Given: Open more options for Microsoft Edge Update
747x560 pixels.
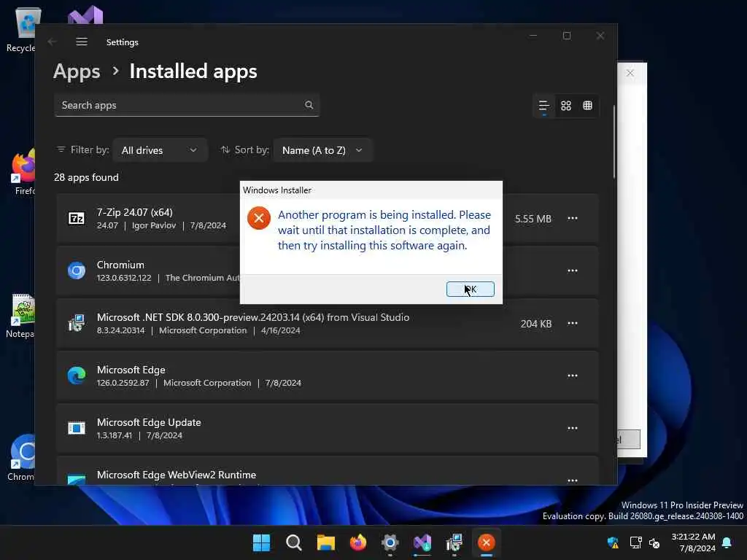Looking at the screenshot, I should [x=572, y=428].
